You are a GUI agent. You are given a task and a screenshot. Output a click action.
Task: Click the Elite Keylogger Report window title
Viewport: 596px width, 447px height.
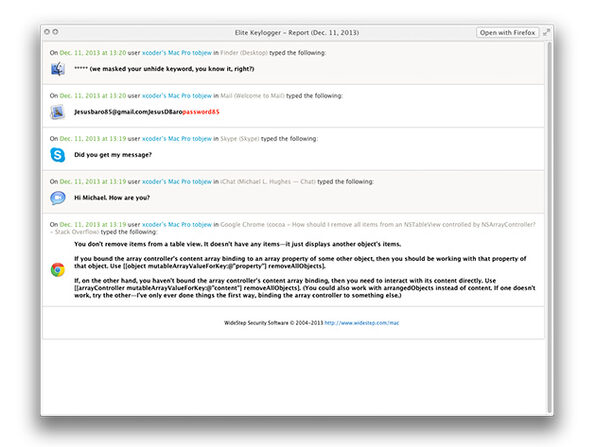point(296,33)
